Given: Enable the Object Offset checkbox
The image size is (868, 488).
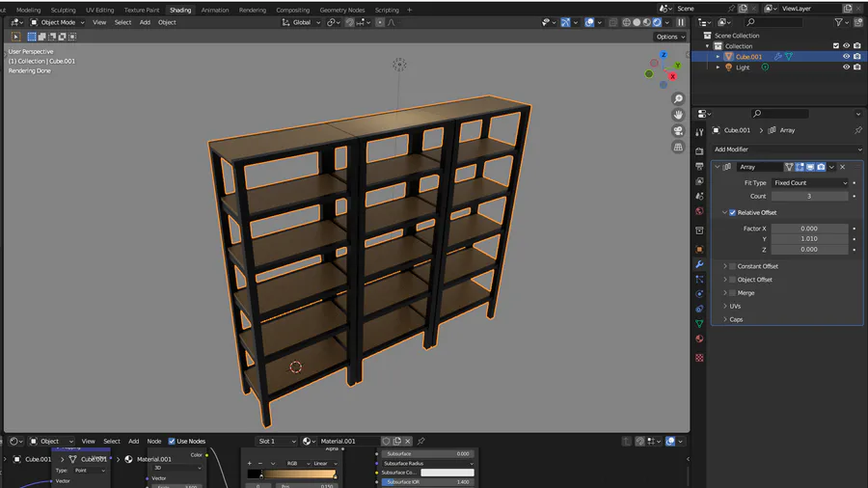Looking at the screenshot, I should coord(732,280).
